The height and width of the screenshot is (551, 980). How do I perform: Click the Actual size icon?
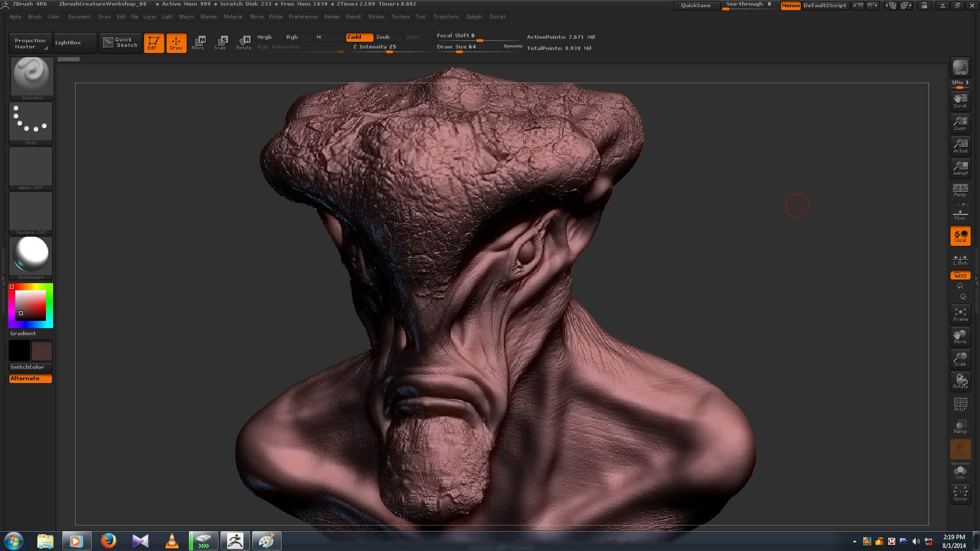[x=960, y=145]
